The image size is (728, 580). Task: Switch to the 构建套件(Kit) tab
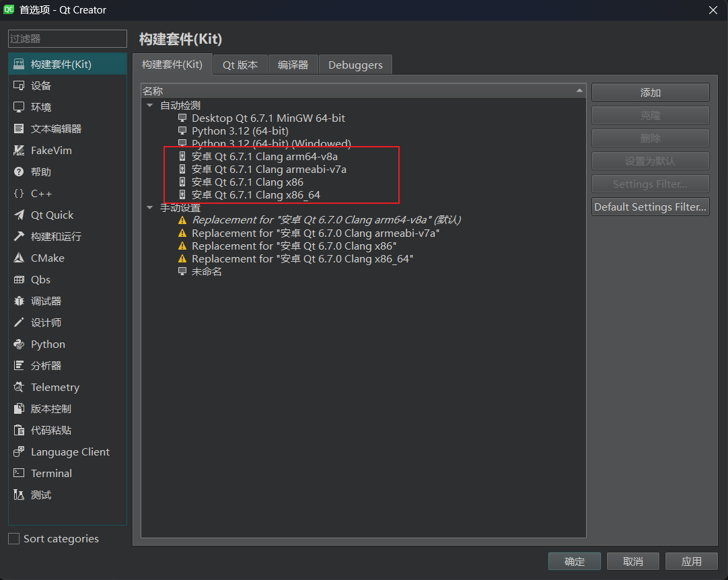pos(172,65)
